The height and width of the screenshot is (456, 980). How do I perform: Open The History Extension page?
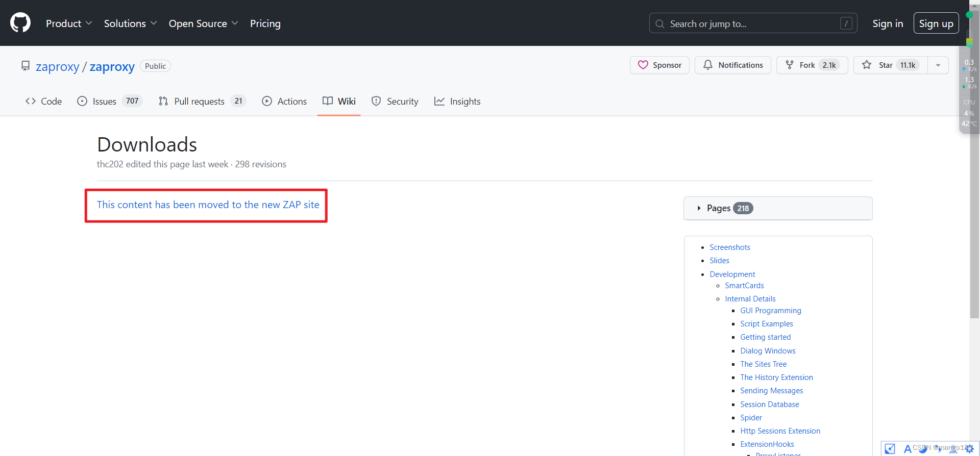pyautogui.click(x=776, y=377)
